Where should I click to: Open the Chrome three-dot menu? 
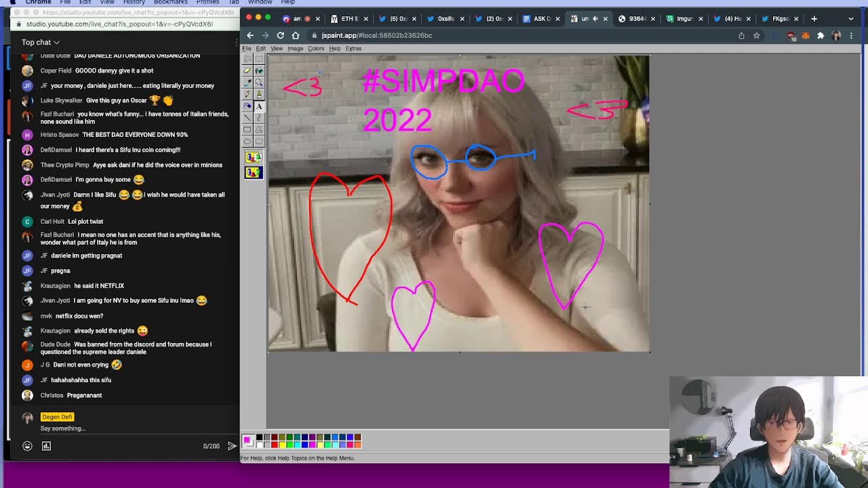click(851, 35)
